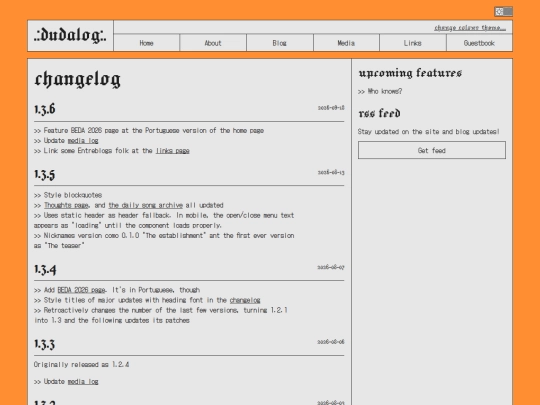The height and width of the screenshot is (405, 540).
Task: Open the Thoughts page link
Action: point(66,205)
